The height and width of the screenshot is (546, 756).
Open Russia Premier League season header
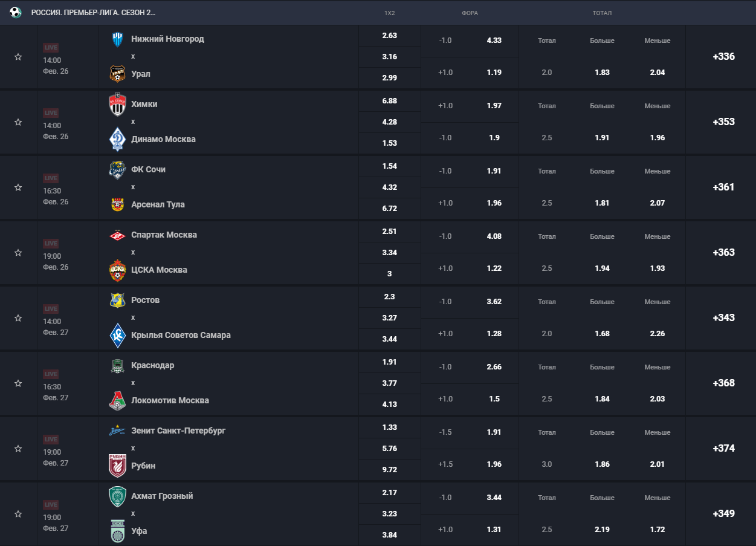click(x=93, y=13)
